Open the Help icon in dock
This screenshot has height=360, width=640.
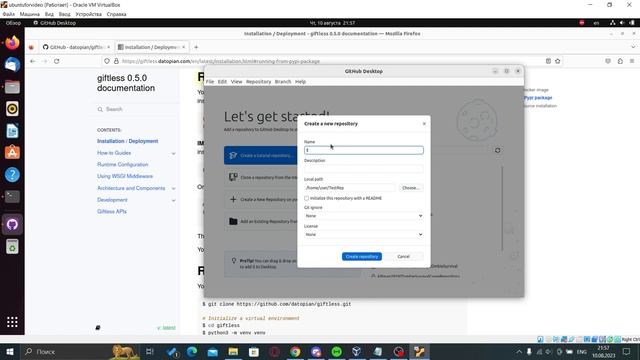coord(12,174)
